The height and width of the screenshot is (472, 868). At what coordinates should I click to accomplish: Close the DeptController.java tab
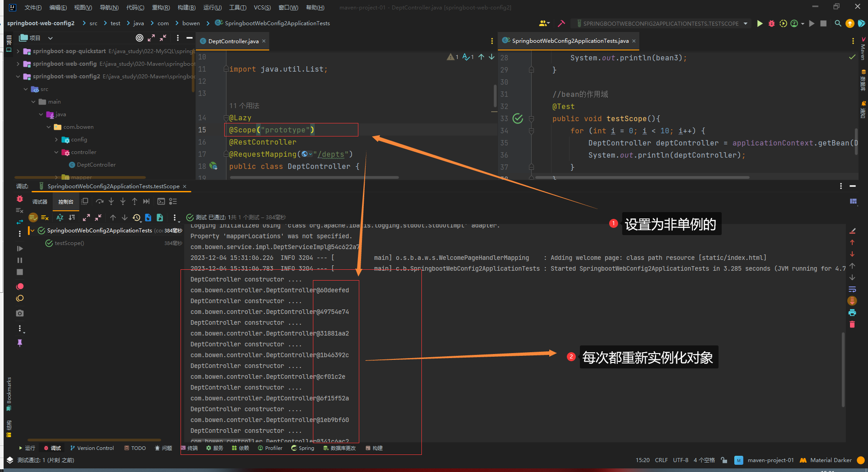coord(264,41)
